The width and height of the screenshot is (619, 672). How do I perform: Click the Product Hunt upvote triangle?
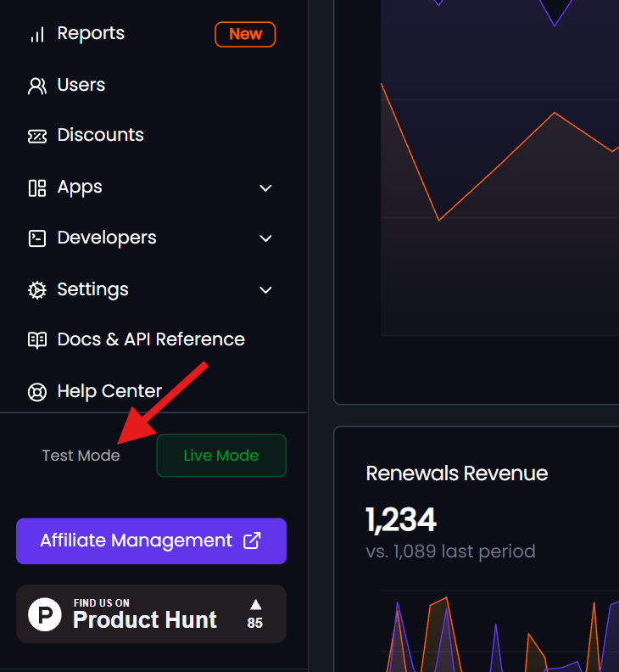(x=256, y=604)
